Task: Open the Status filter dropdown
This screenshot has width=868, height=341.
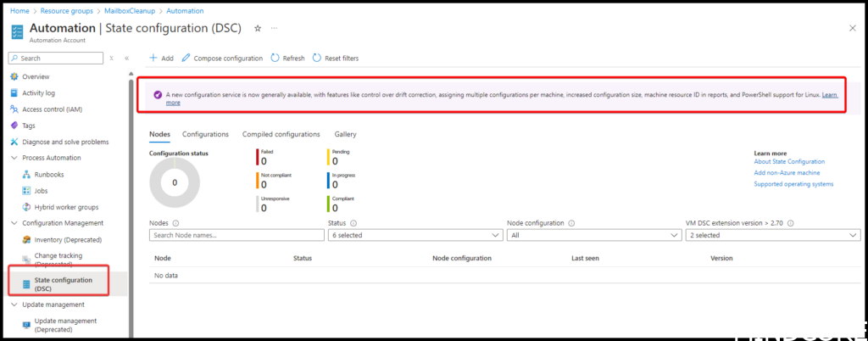Action: click(415, 235)
